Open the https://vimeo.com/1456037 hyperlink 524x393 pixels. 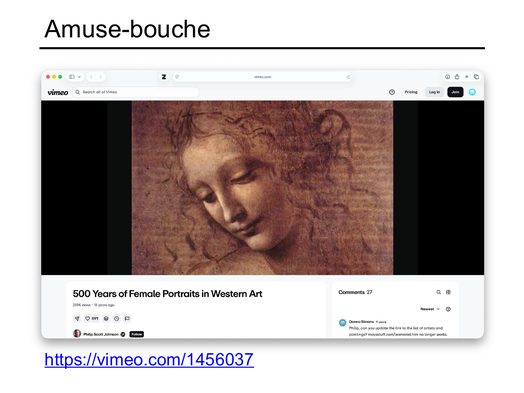click(149, 359)
